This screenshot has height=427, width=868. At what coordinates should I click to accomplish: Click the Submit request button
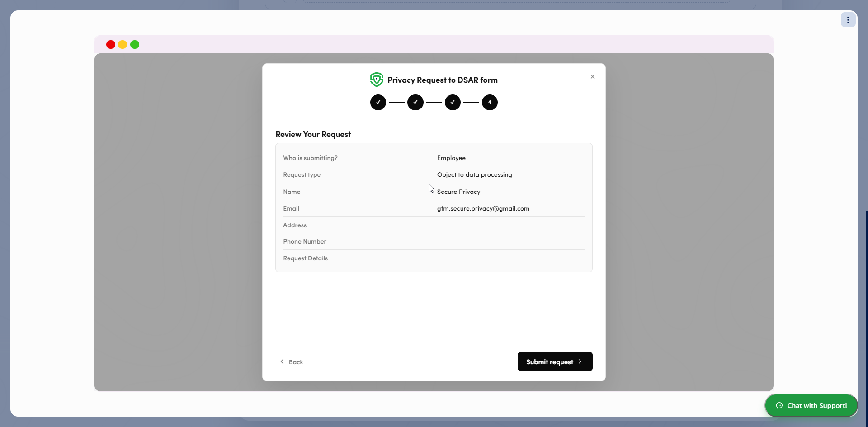555,361
